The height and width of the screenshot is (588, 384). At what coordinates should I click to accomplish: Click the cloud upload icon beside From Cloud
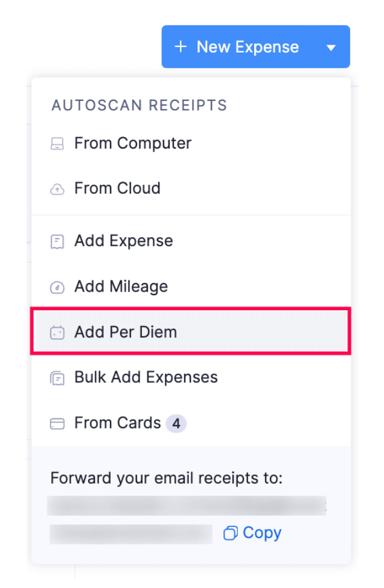tap(57, 188)
